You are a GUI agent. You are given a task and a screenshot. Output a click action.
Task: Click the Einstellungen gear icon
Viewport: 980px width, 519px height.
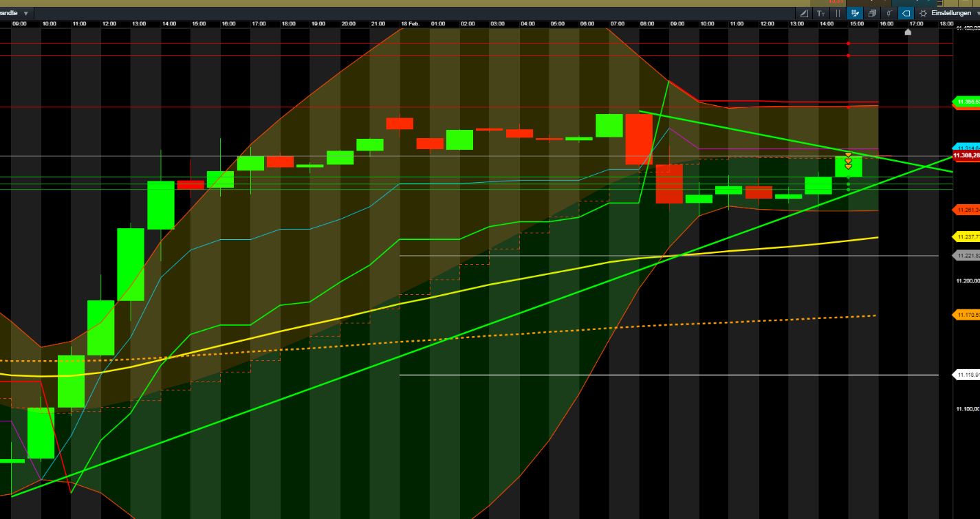924,12
